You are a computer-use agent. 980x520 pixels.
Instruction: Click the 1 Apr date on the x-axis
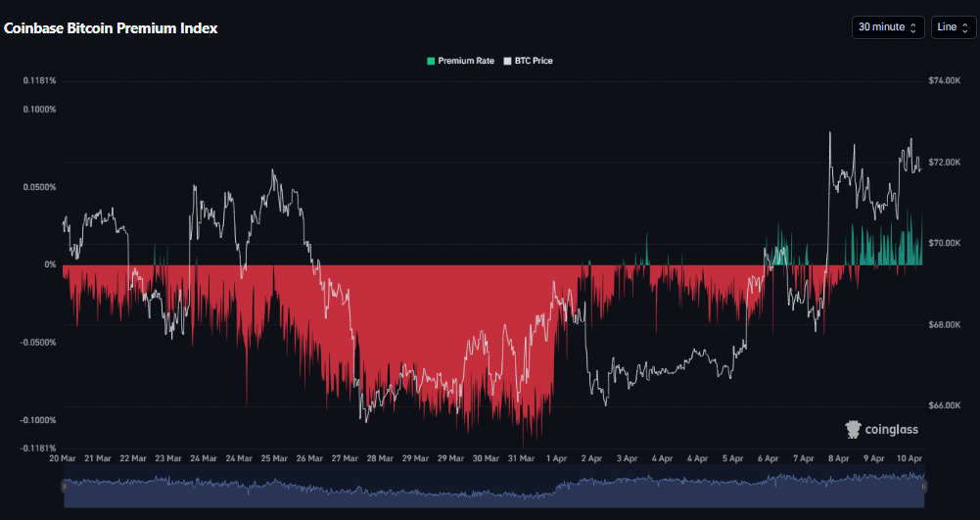(556, 457)
